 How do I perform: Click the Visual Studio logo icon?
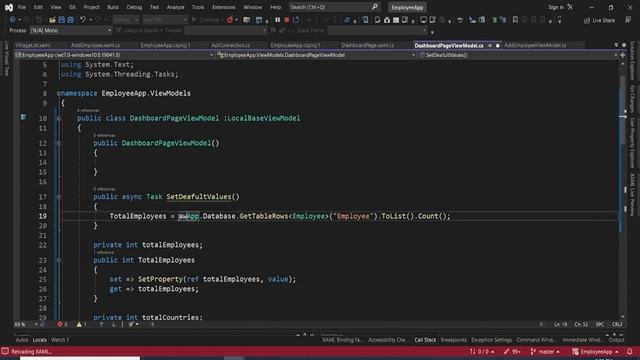coord(9,7)
